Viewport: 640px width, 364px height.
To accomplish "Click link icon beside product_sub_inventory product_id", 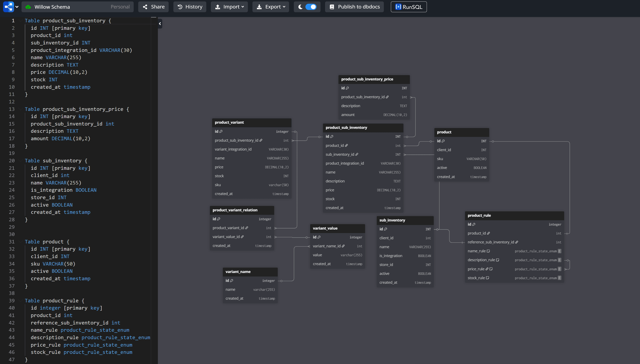I will (x=346, y=146).
